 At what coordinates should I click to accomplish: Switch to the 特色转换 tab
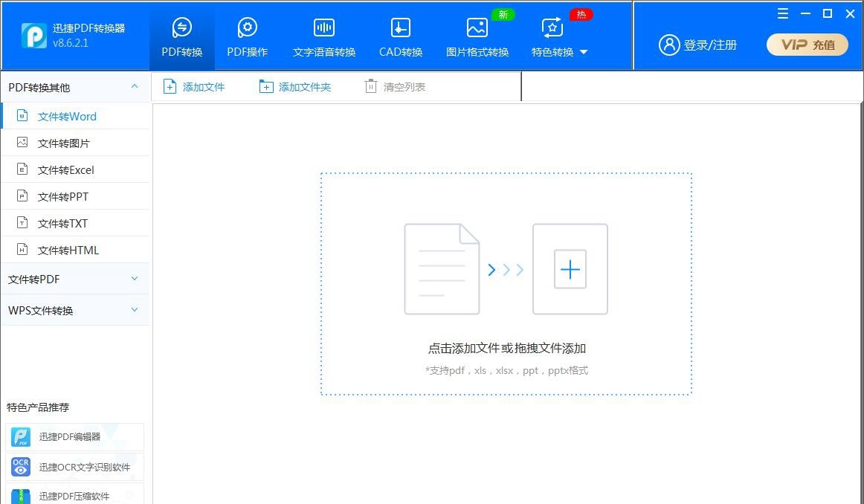559,36
